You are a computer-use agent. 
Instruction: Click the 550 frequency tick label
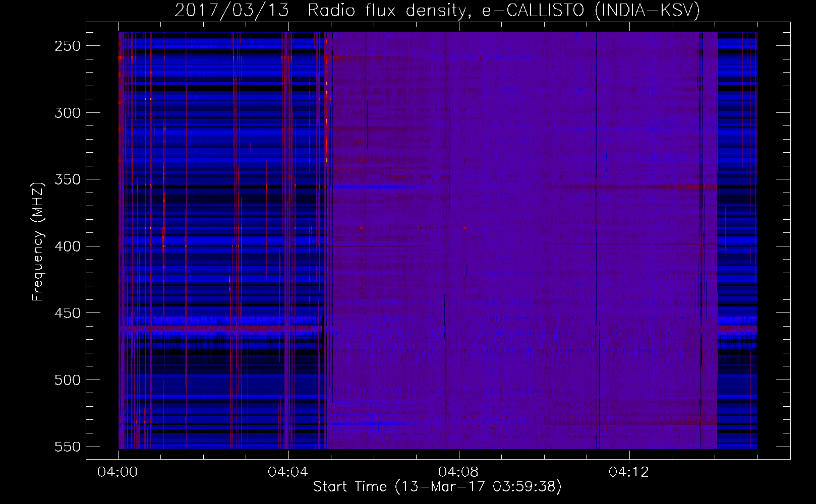[68, 447]
